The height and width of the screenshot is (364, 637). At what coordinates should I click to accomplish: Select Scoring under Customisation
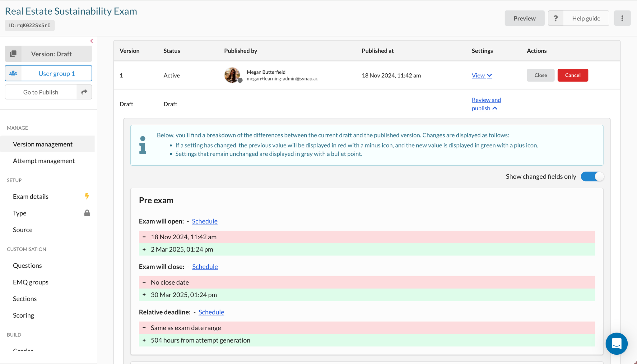pos(23,315)
